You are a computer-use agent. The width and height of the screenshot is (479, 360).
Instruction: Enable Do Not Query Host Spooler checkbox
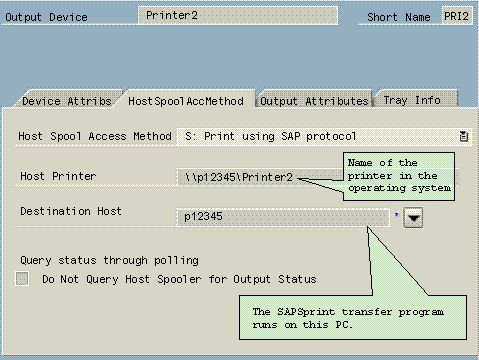(x=22, y=279)
